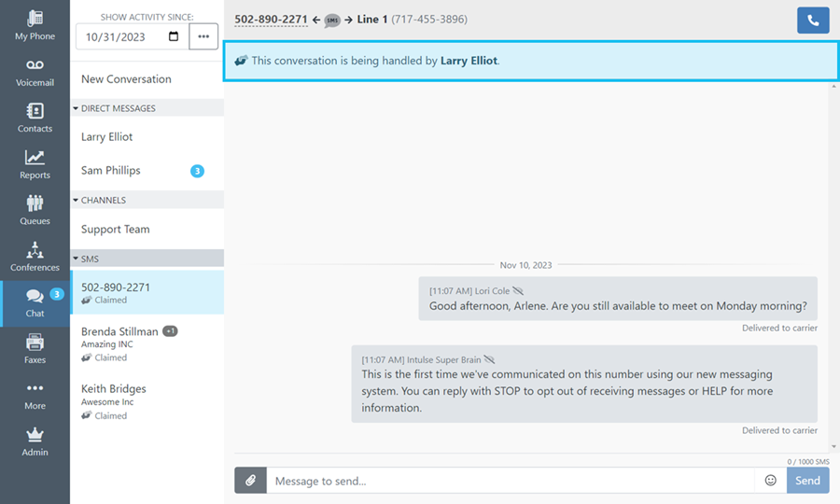This screenshot has height=504, width=840.
Task: Click the 0 / 1000 SMS counter
Action: pyautogui.click(x=808, y=462)
